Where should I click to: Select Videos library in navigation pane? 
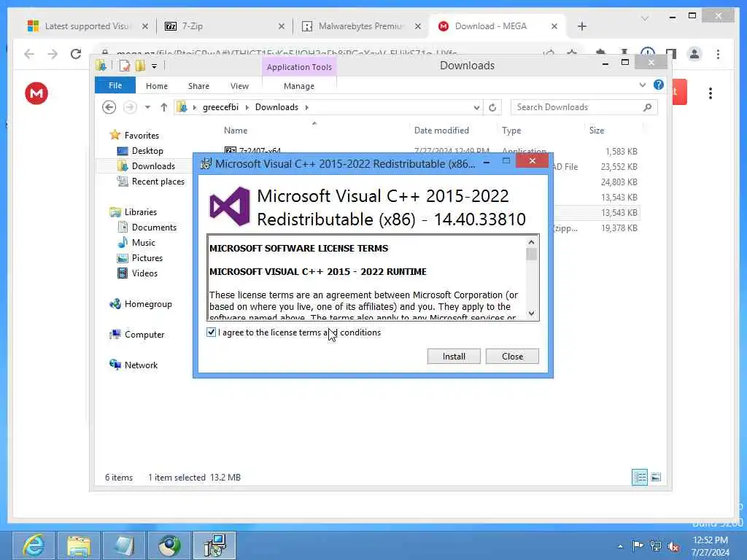144,273
